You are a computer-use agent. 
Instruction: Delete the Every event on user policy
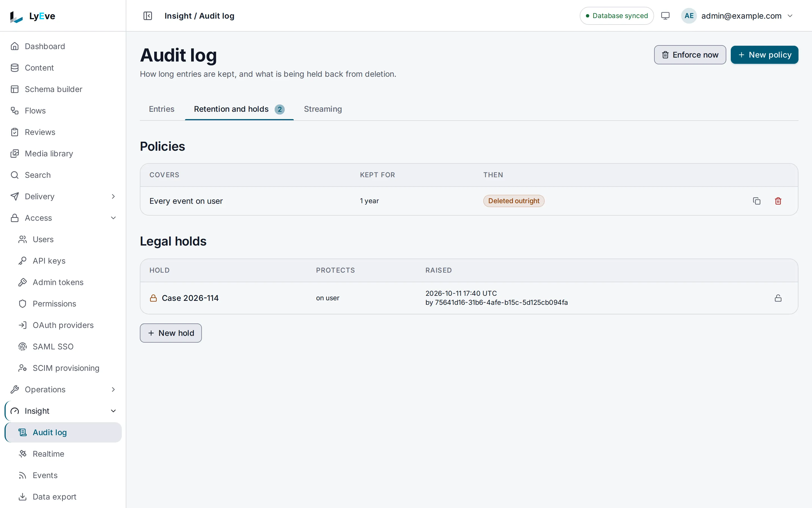tap(778, 201)
